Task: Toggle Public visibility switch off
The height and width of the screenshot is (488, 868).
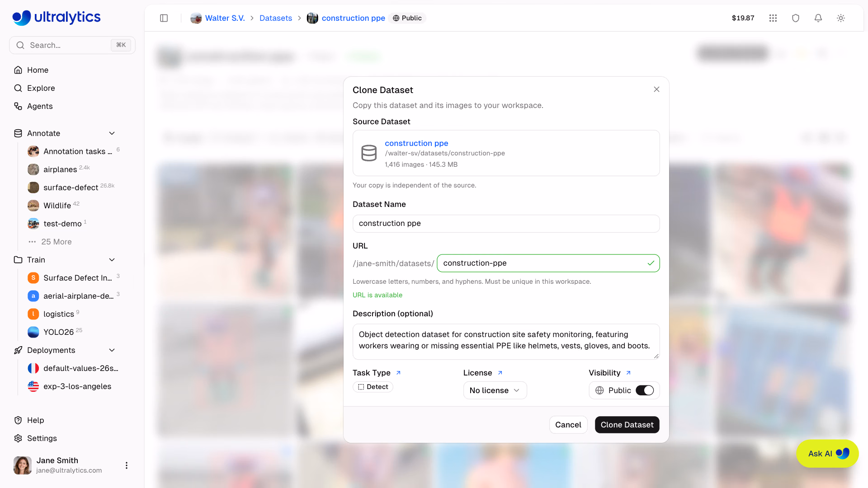Action: tap(645, 390)
